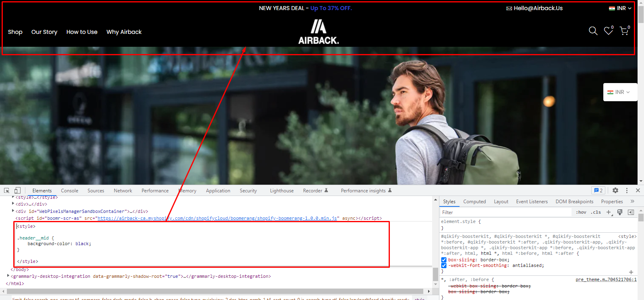
Task: Open the Event Listeners pane
Action: (x=532, y=202)
